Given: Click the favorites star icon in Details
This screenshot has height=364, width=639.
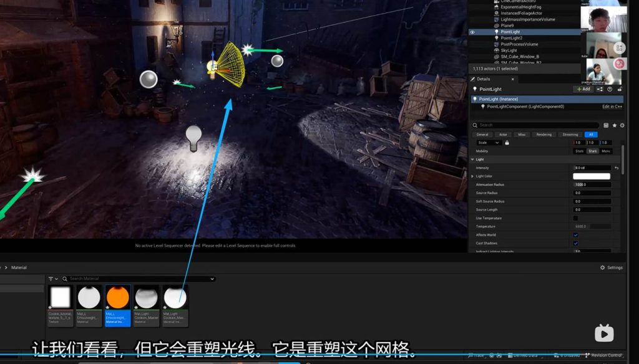Looking at the screenshot, I should [614, 125].
